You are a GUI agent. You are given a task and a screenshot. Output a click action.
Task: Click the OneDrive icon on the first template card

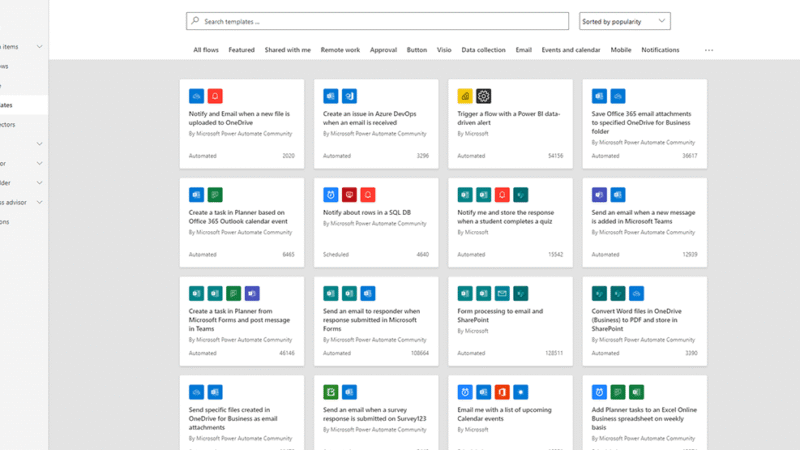pyautogui.click(x=197, y=96)
